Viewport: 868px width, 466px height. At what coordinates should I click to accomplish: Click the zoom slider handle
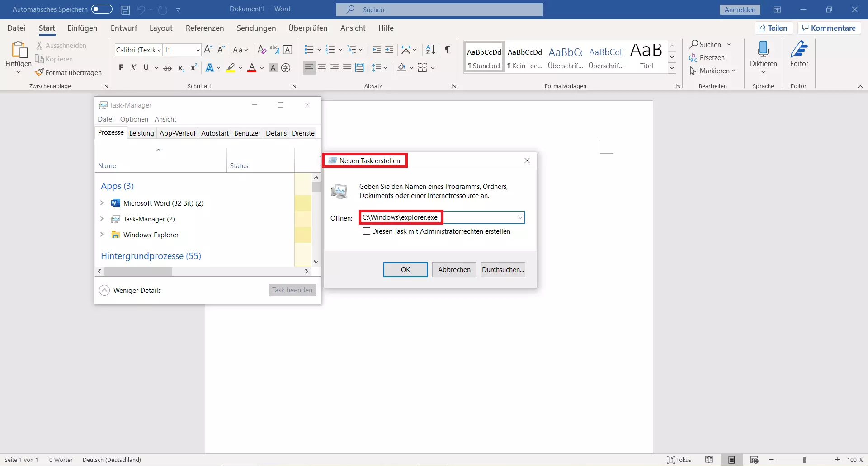point(804,460)
